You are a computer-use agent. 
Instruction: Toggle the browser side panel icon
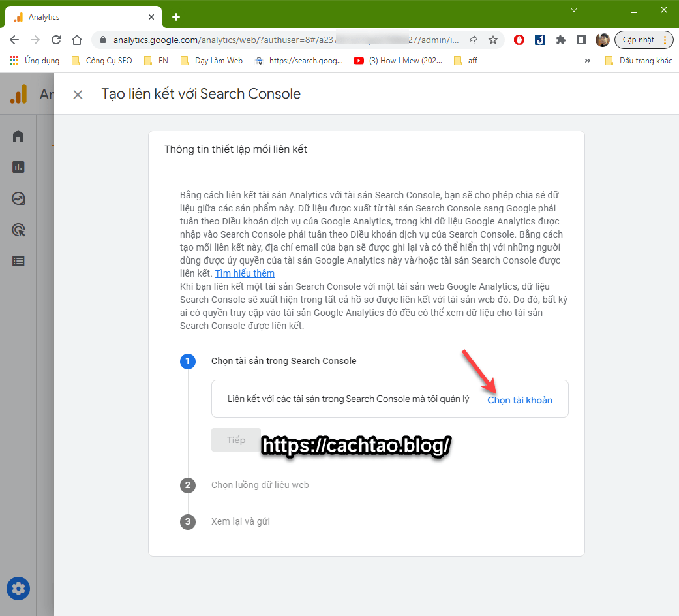click(x=582, y=40)
